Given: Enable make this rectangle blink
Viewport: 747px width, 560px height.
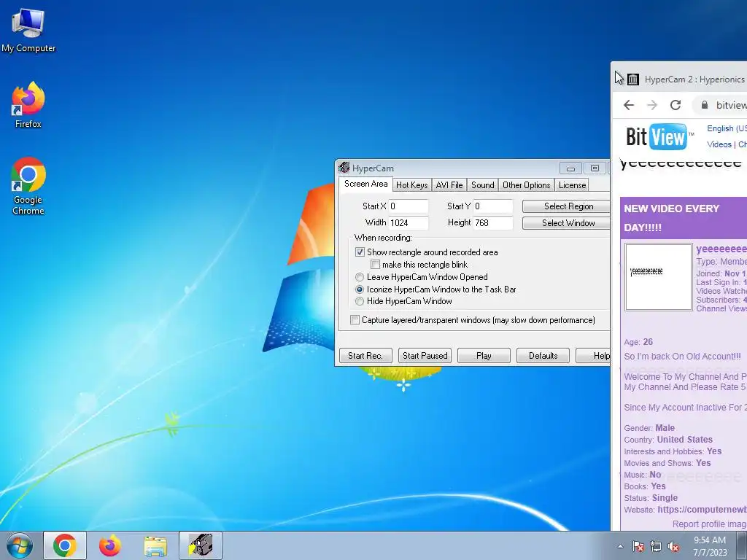Looking at the screenshot, I should pos(376,265).
